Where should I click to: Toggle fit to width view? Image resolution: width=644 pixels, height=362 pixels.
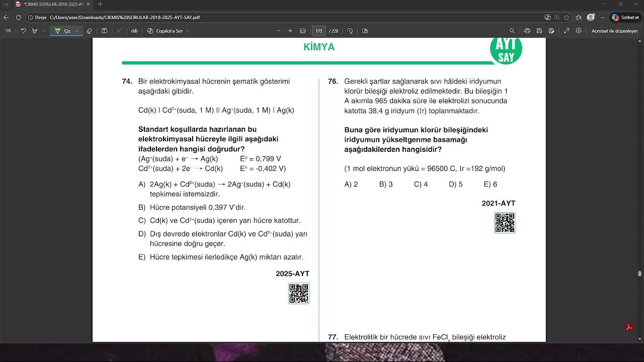303,31
